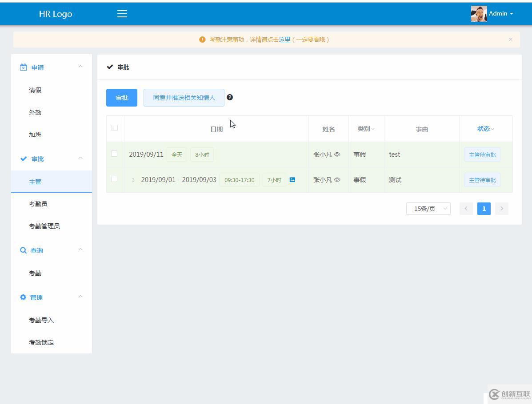
Task: Toggle the hamburger menu in the header
Action: [x=122, y=14]
